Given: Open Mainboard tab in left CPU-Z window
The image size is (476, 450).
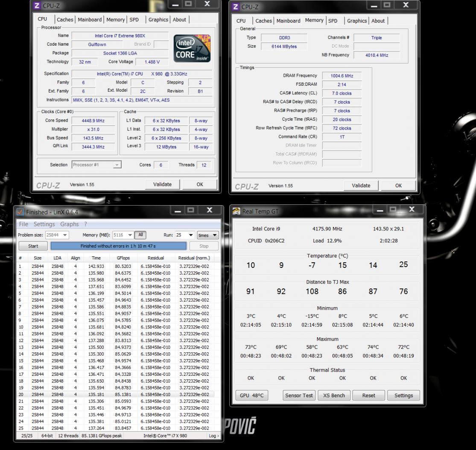Looking at the screenshot, I should [90, 19].
